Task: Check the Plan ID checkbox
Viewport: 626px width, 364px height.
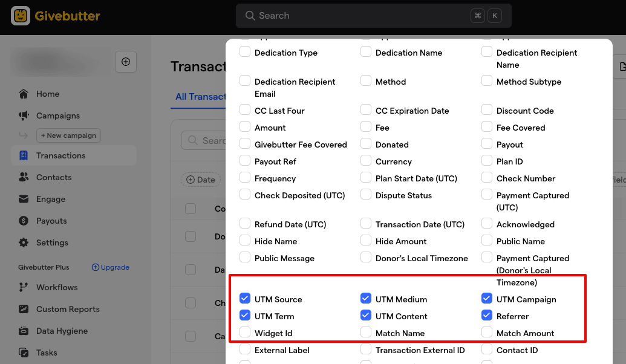Action: (487, 160)
